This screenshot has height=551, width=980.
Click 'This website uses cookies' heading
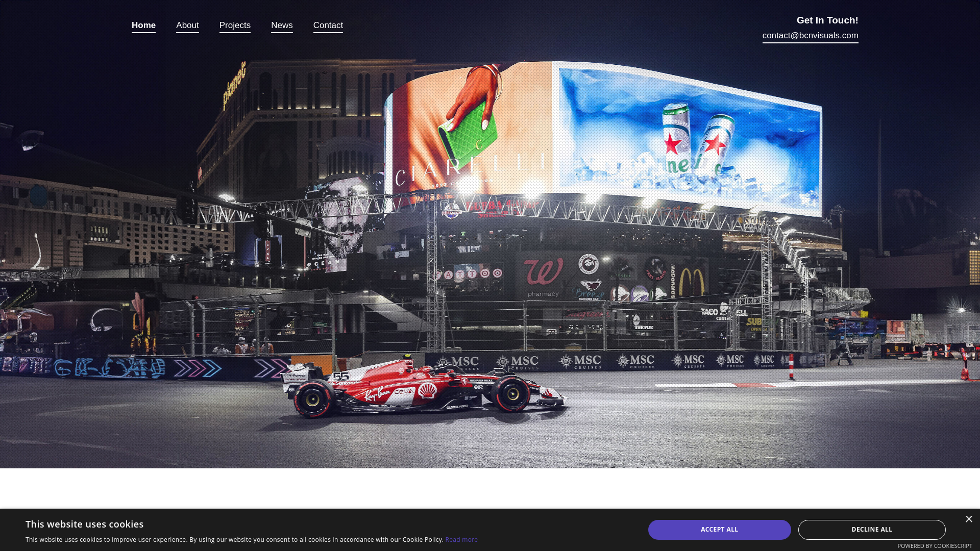[x=85, y=524]
